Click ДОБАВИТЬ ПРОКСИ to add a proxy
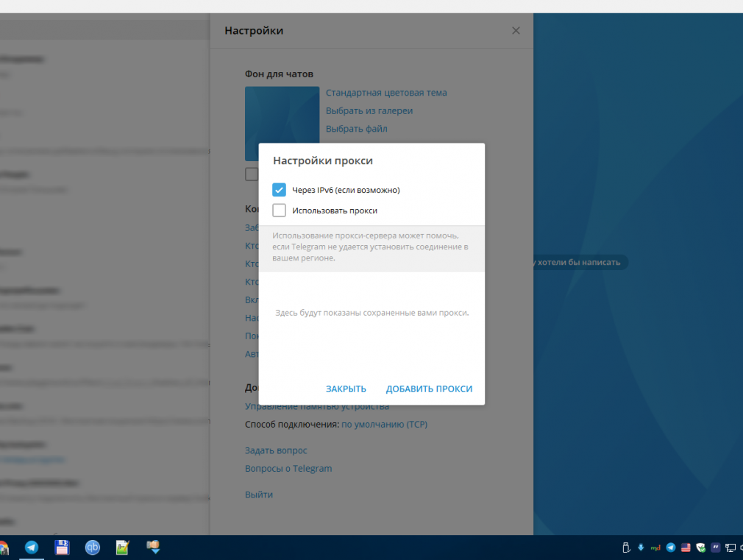The height and width of the screenshot is (560, 743). click(429, 389)
